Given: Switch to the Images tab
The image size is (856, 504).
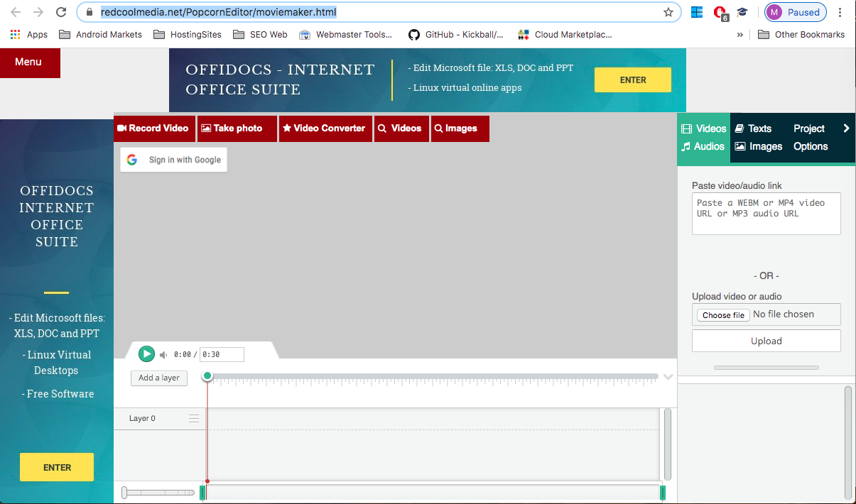Looking at the screenshot, I should pyautogui.click(x=759, y=146).
